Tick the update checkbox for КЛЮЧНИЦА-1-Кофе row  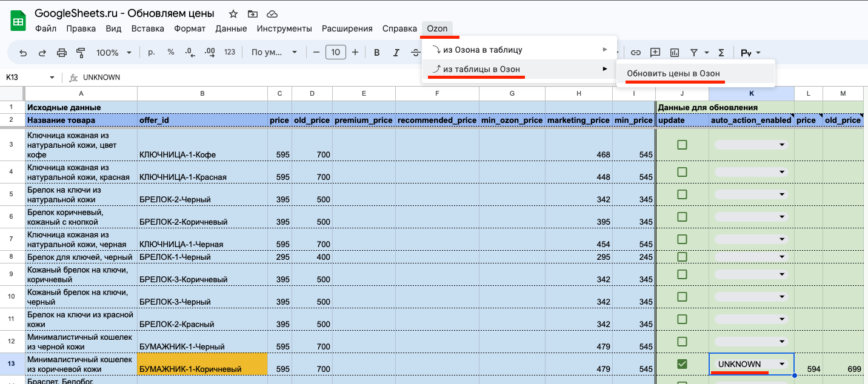tap(682, 145)
